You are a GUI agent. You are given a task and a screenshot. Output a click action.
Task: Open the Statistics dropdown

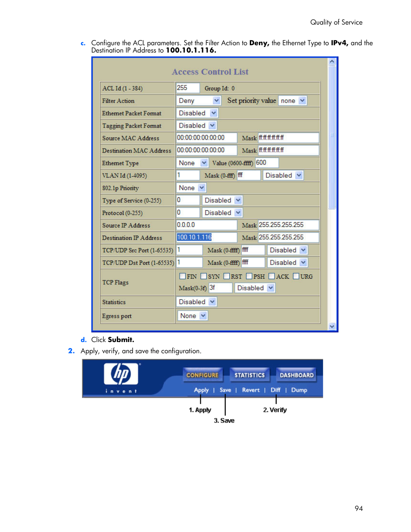coord(196,302)
